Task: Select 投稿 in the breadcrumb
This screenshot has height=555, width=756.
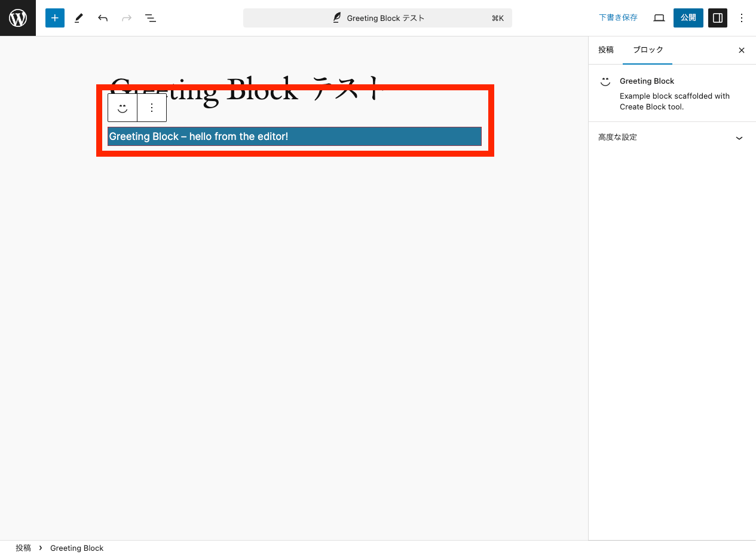Action: pyautogui.click(x=23, y=548)
